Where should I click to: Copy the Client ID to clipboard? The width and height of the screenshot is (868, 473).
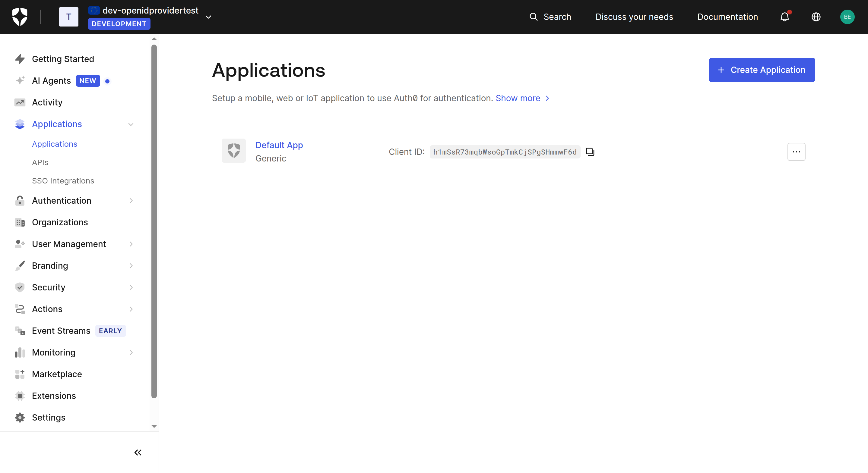(x=590, y=152)
